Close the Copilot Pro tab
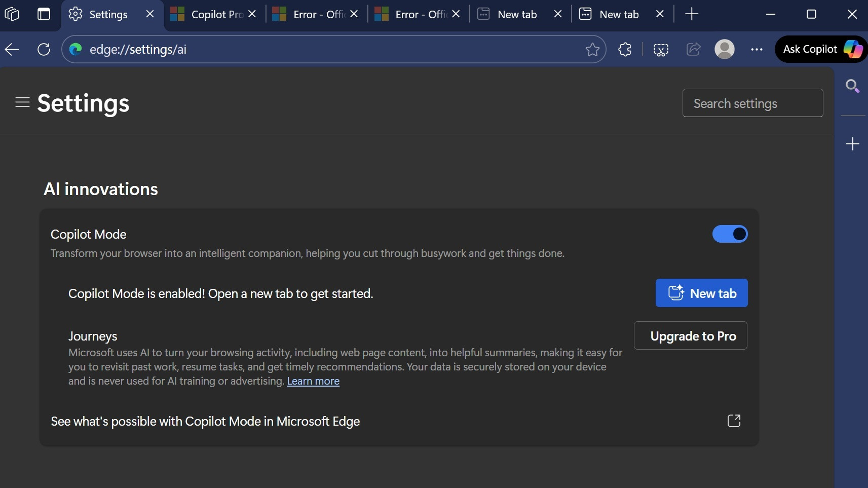This screenshot has height=488, width=868. pyautogui.click(x=252, y=14)
